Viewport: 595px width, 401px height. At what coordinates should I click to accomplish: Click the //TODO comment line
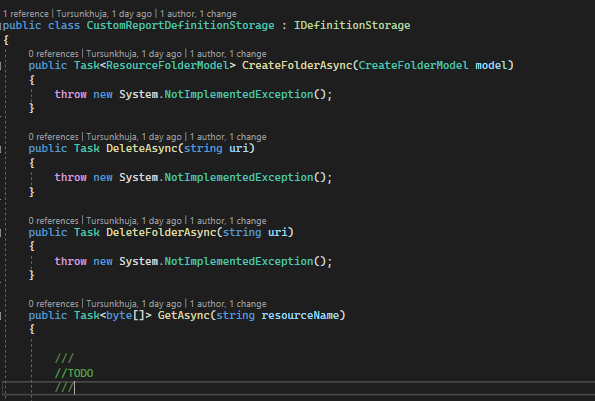coord(74,373)
